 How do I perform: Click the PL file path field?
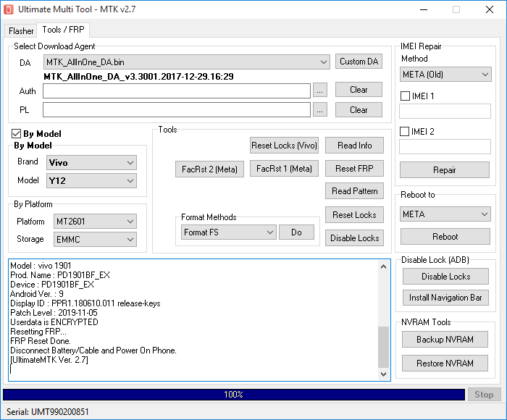tap(177, 110)
